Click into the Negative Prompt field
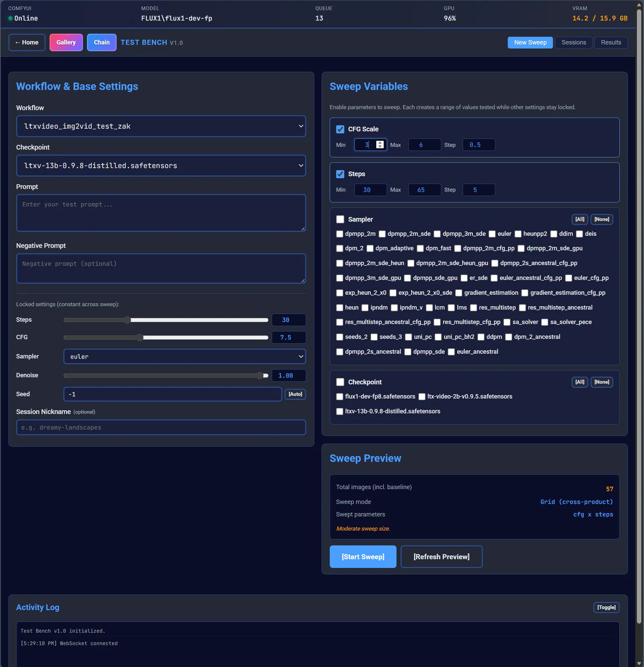The image size is (644, 667). coord(161,268)
